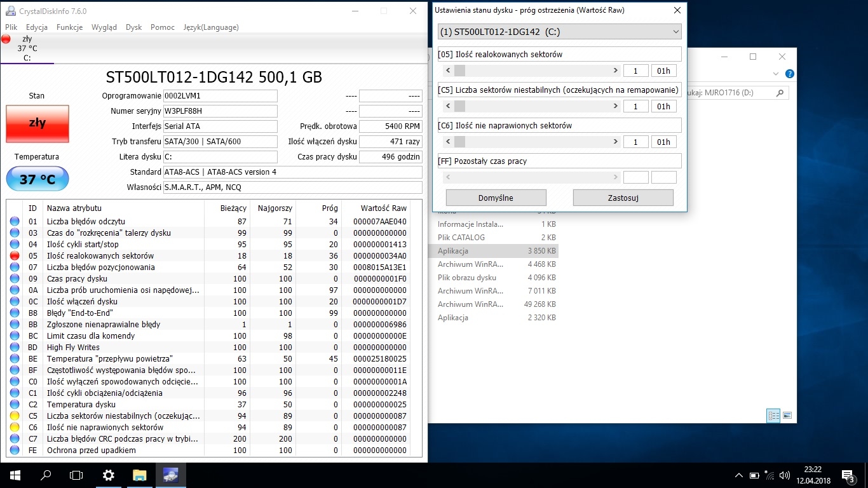868x488 pixels.
Task: Select the C: disk tab showing 37 °C
Action: click(27, 48)
